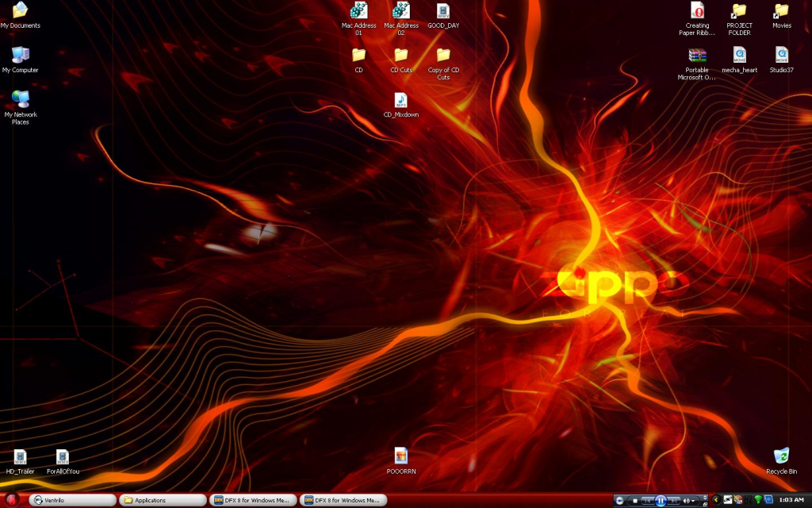
Task: Stop playback in the Media Player toolbar
Action: click(635, 501)
